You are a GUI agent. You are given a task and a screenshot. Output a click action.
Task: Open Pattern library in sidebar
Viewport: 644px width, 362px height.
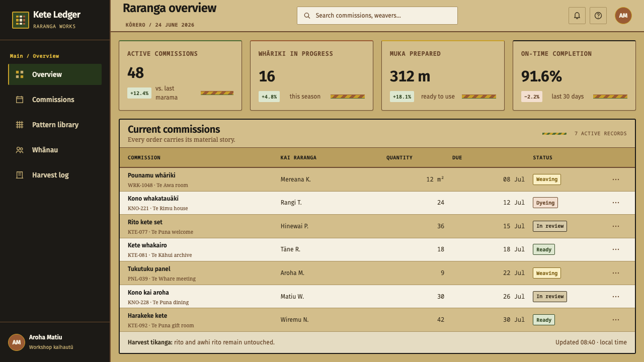pyautogui.click(x=55, y=125)
